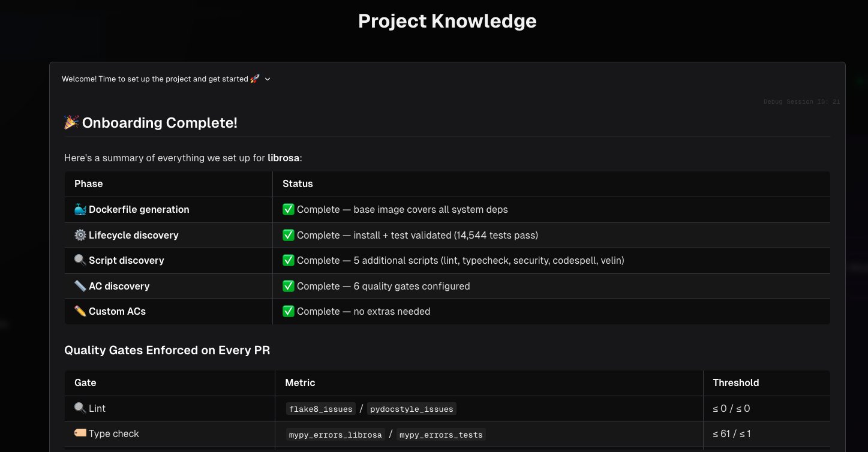
Task: Click the 'no extras needed' status text
Action: coord(392,312)
